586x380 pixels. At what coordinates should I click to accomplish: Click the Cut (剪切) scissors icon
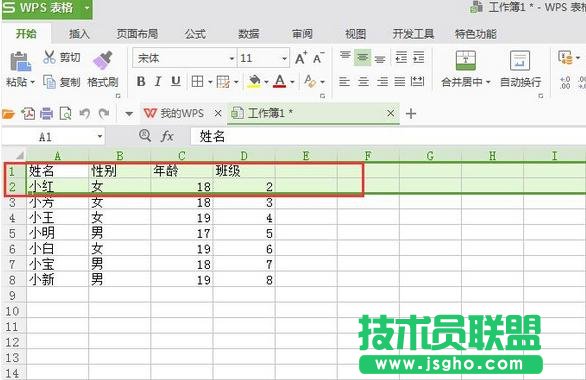(49, 57)
